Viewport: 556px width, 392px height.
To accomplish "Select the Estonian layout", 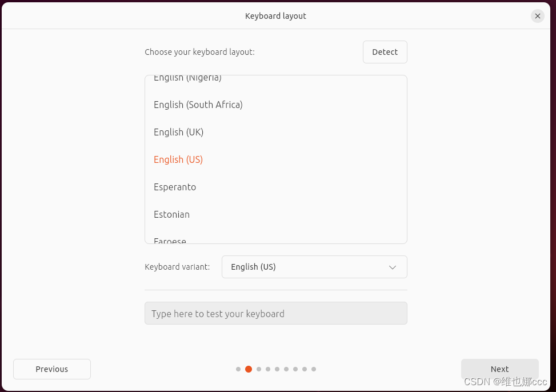I will pos(171,214).
